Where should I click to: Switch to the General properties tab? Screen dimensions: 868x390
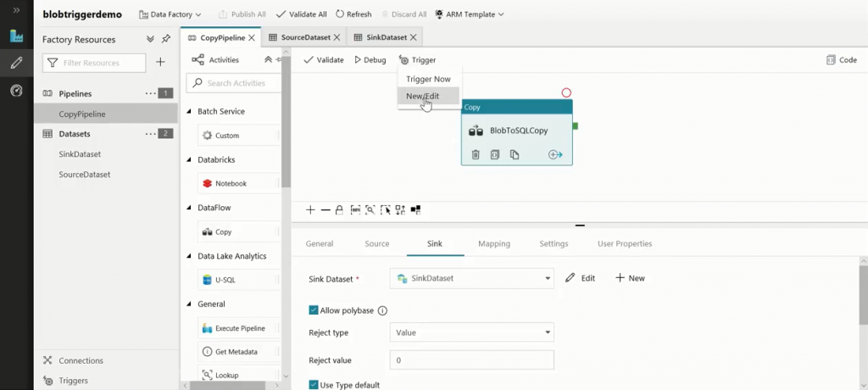[320, 244]
